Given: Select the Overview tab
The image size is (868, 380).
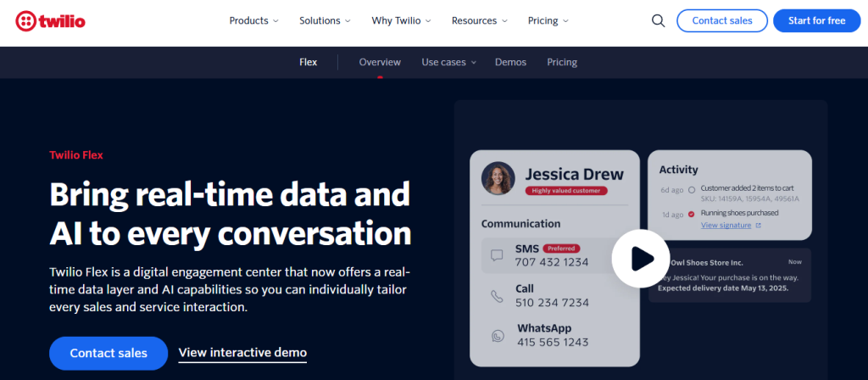Looking at the screenshot, I should (380, 63).
